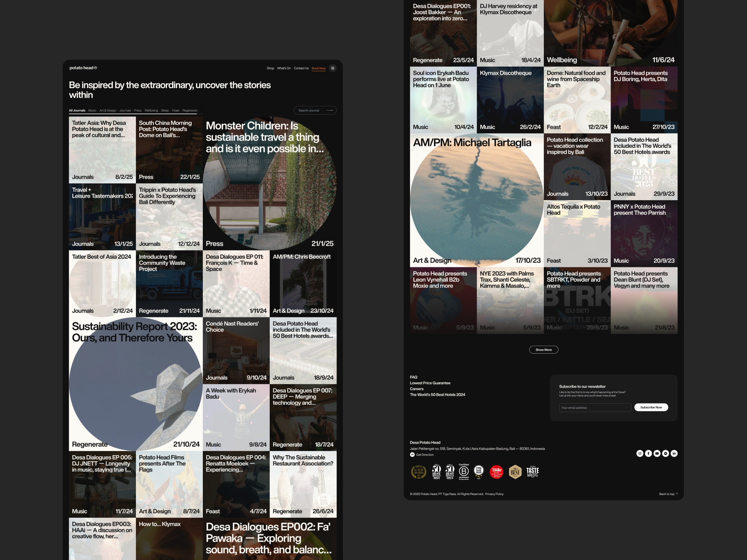
Task: Click the Show More button
Action: pyautogui.click(x=543, y=350)
